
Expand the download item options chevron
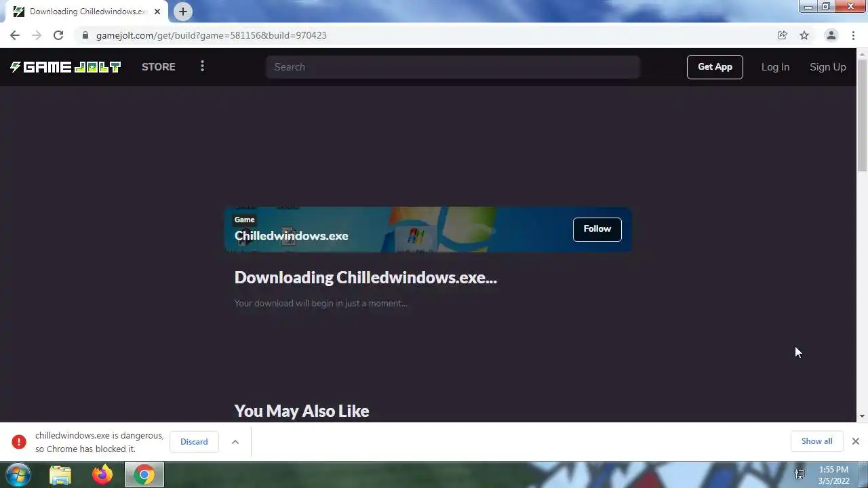[x=235, y=442]
